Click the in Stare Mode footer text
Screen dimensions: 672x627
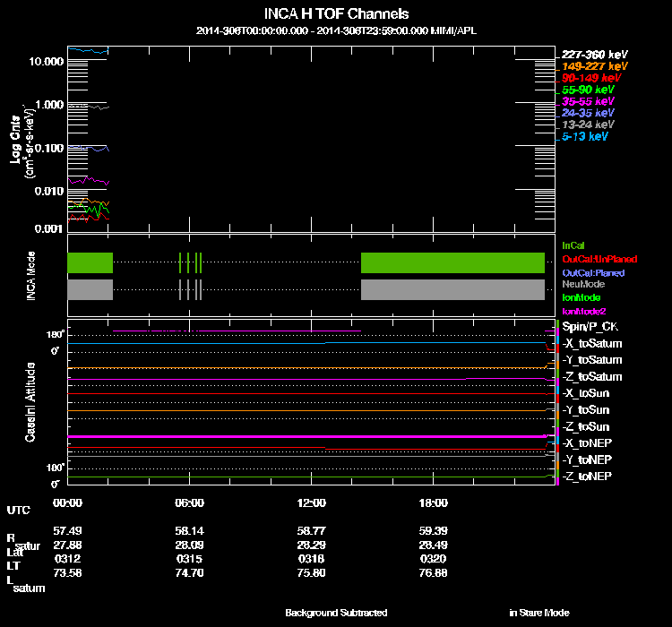pos(538,613)
